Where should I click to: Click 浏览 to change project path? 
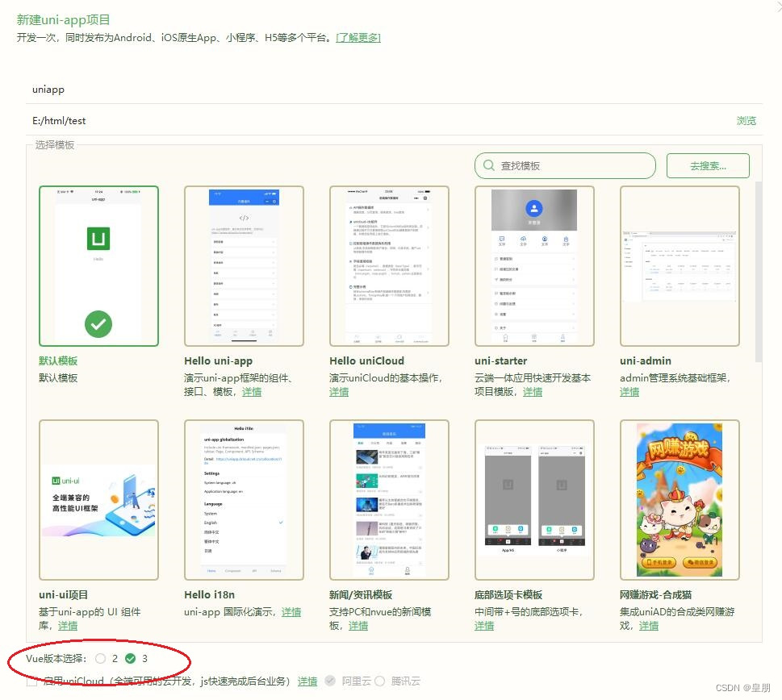point(746,120)
